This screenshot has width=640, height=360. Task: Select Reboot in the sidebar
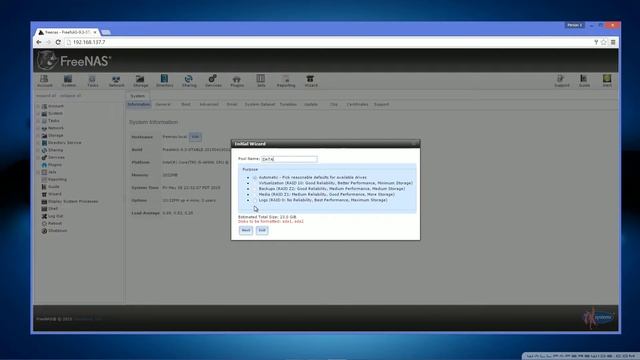(55, 223)
